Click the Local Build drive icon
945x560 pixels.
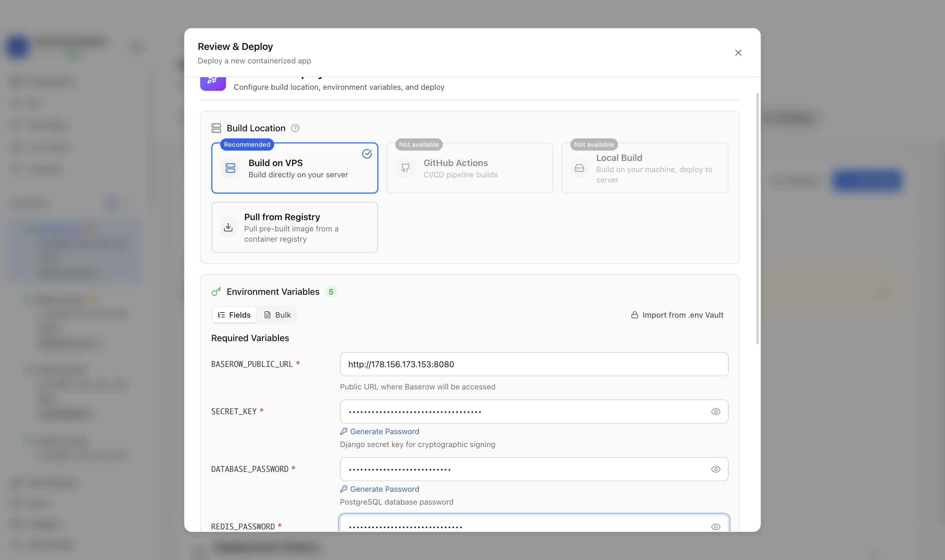pos(579,168)
